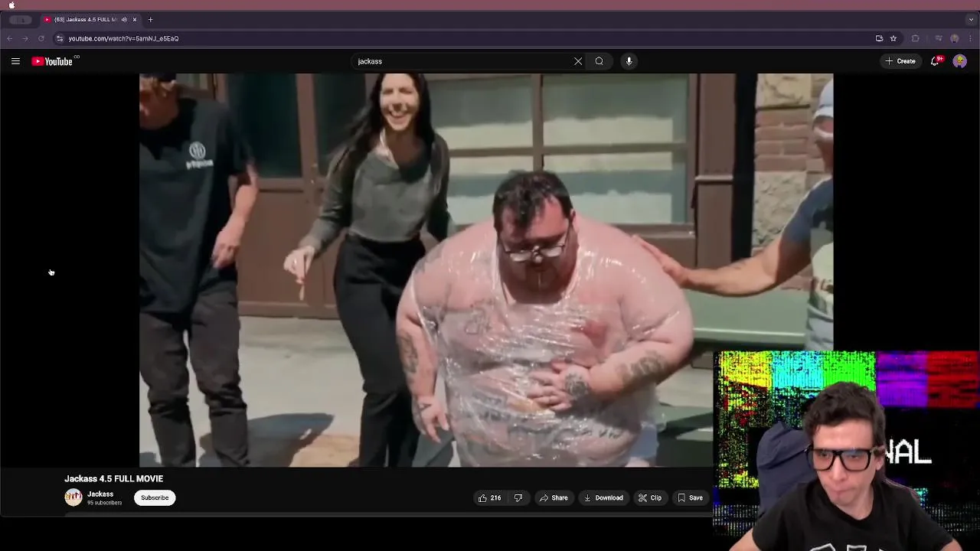Viewport: 980px width, 551px height.
Task: Clear the search query with X icon
Action: (x=578, y=61)
